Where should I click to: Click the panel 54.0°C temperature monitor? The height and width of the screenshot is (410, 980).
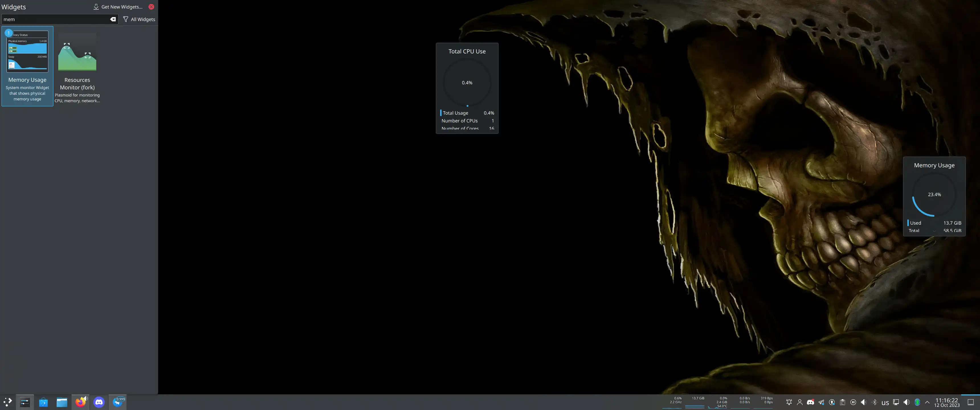point(718,402)
